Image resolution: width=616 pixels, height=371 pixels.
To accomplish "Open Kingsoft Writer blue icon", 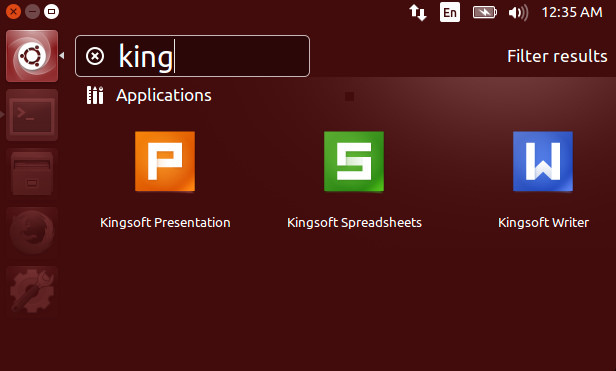I will [x=543, y=161].
